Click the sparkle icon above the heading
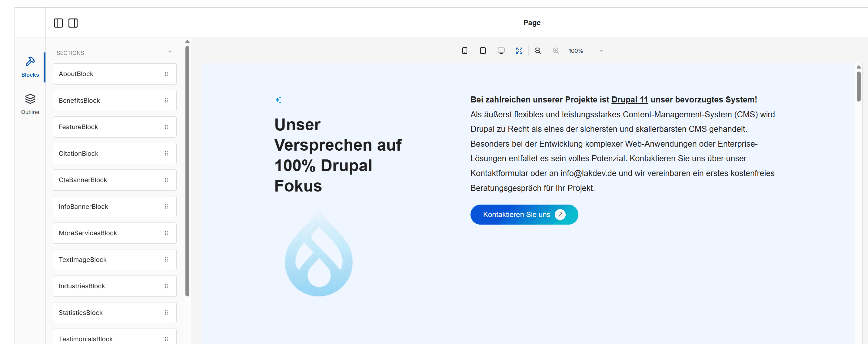 pyautogui.click(x=278, y=100)
